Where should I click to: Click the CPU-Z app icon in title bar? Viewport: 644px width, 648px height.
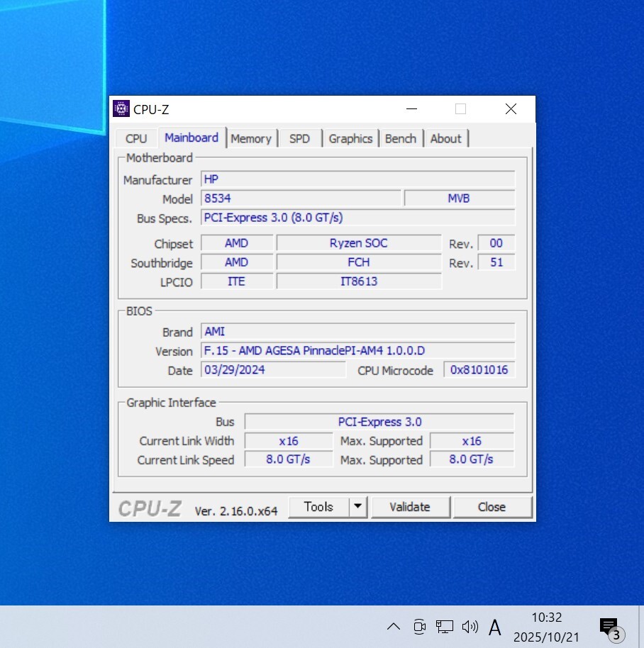click(x=121, y=109)
